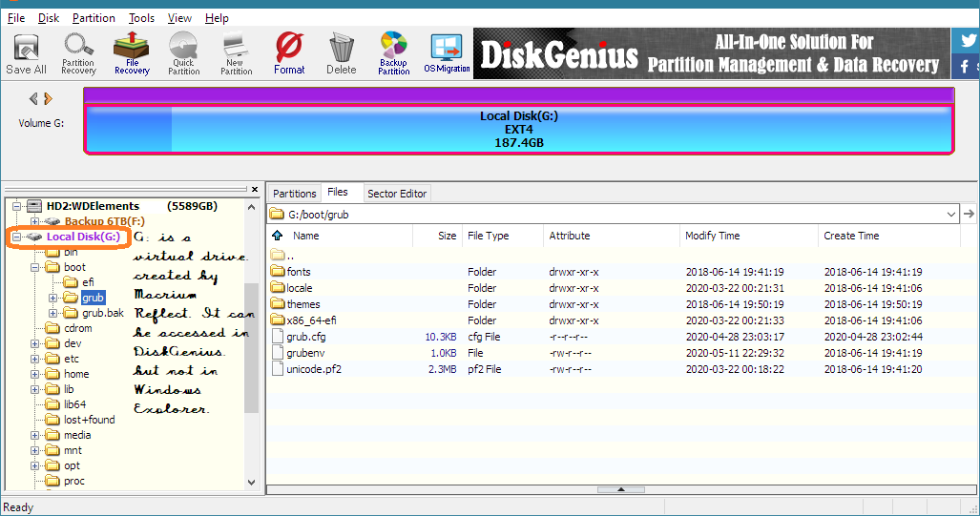
Task: Switch to the Sector Editor tab
Action: point(397,194)
